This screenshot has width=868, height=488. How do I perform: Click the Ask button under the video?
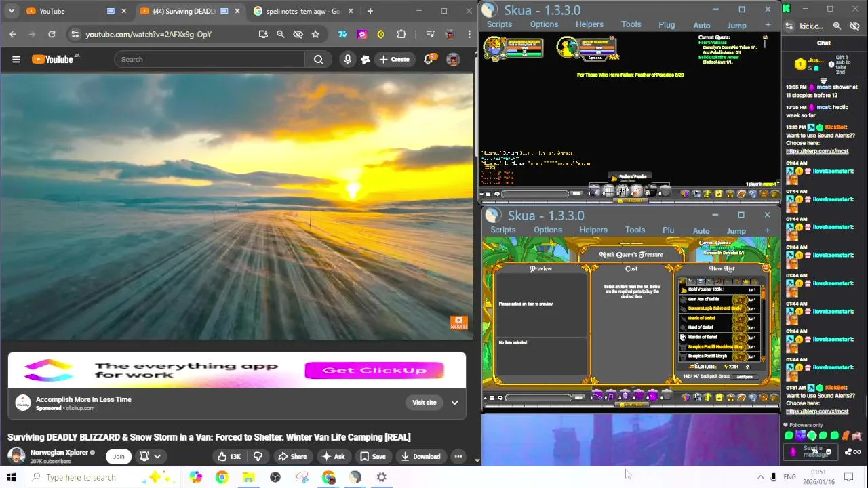[x=333, y=456]
